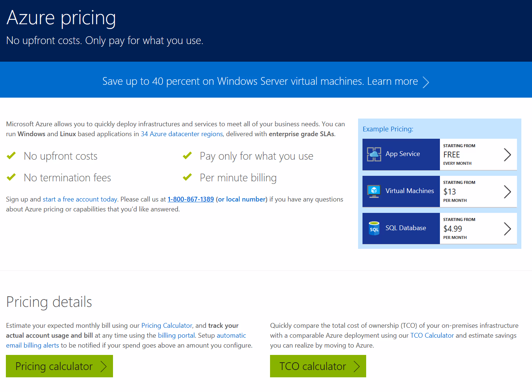Click the Per minute billing text
This screenshot has width=532, height=392.
(238, 178)
